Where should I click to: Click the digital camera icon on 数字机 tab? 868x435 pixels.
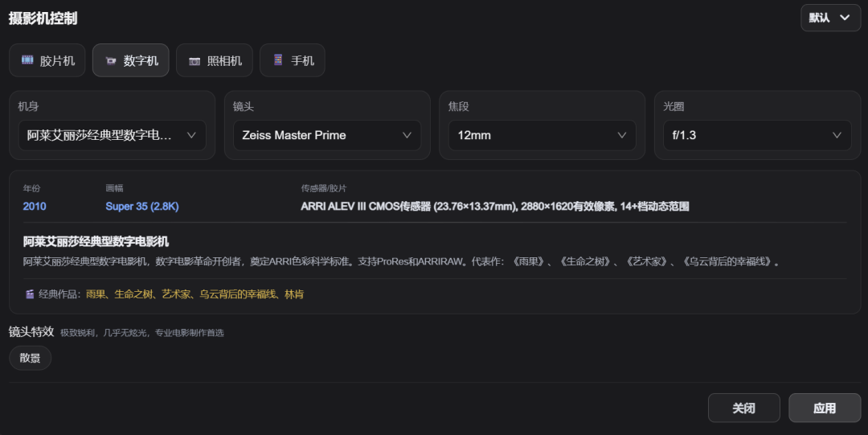click(x=111, y=60)
